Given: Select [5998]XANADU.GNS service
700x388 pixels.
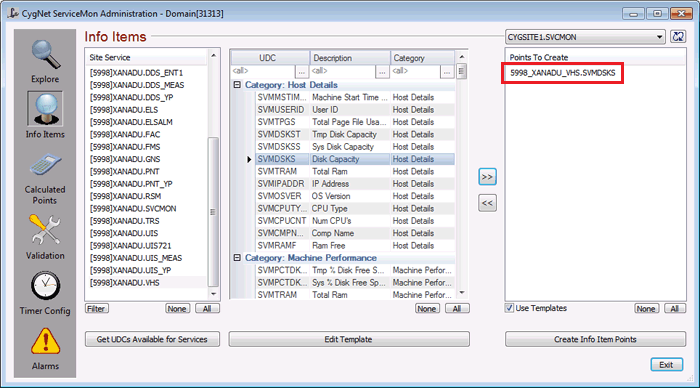Looking at the screenshot, I should click(x=125, y=159).
